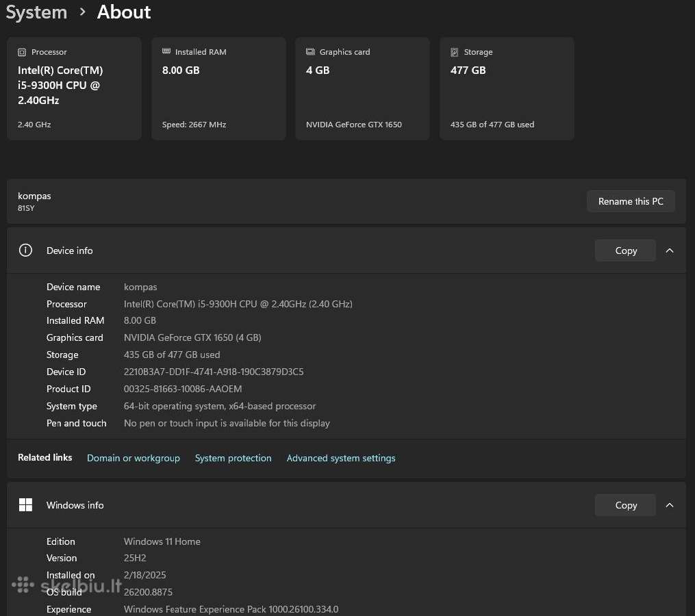Click the 'Edition' label
The width and height of the screenshot is (695, 616).
click(61, 541)
